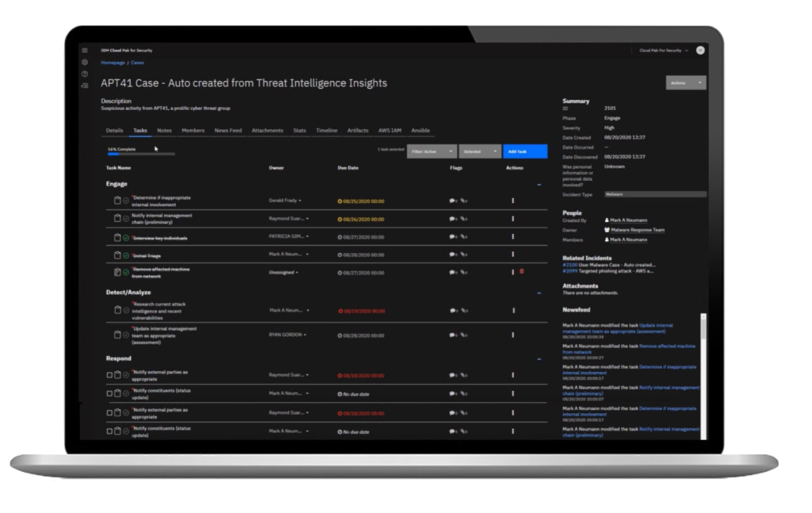The width and height of the screenshot is (812, 513).
Task: Click the Malware Response Team group icon
Action: pyautogui.click(x=607, y=230)
